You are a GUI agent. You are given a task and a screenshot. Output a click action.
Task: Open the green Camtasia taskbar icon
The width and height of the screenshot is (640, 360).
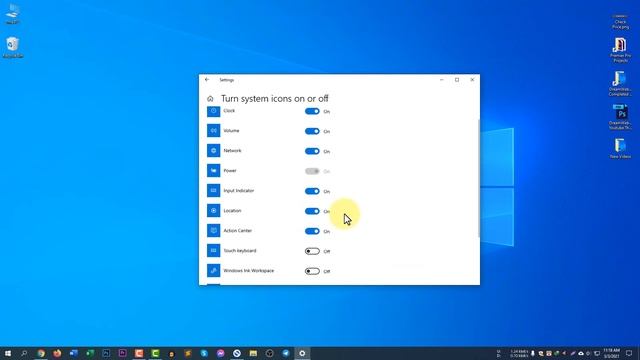[155, 353]
